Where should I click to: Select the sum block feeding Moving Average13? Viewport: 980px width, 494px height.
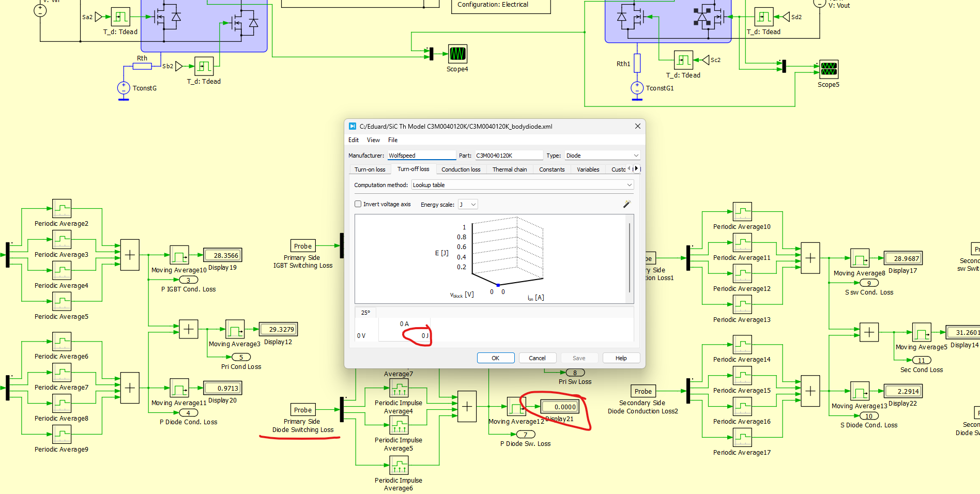point(810,391)
